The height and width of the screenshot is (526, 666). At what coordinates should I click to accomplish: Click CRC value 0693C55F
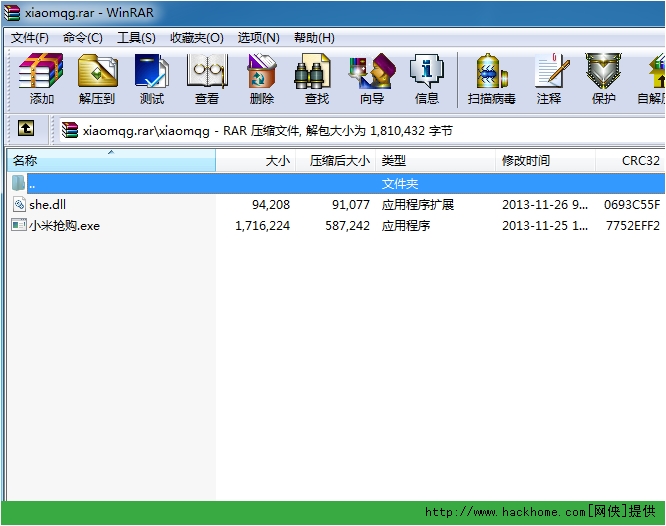[632, 205]
